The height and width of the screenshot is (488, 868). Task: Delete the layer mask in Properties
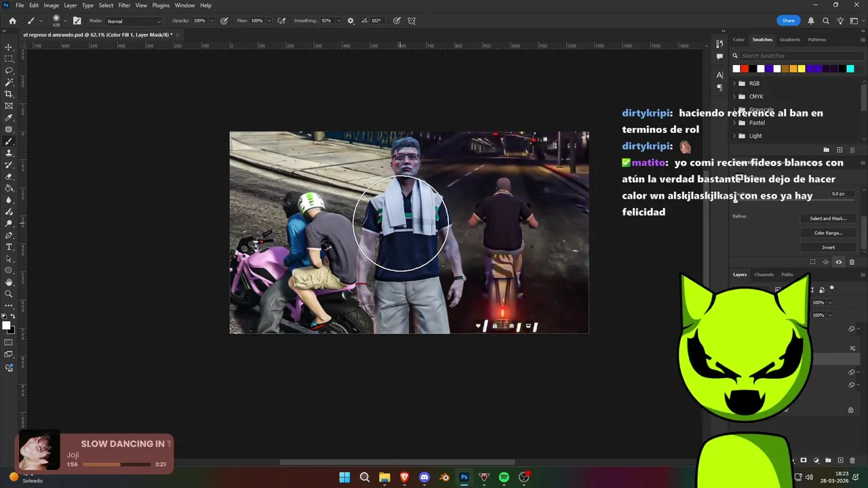[x=852, y=262]
